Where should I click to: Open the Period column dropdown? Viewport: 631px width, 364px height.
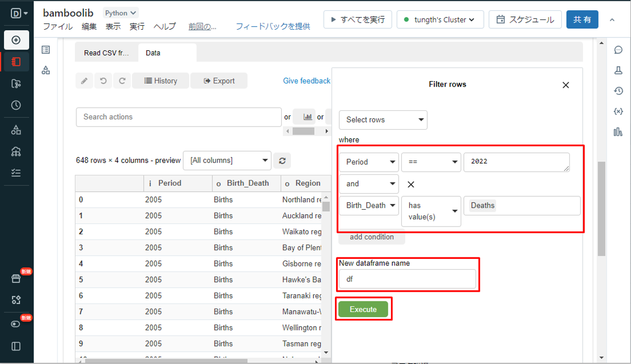369,162
